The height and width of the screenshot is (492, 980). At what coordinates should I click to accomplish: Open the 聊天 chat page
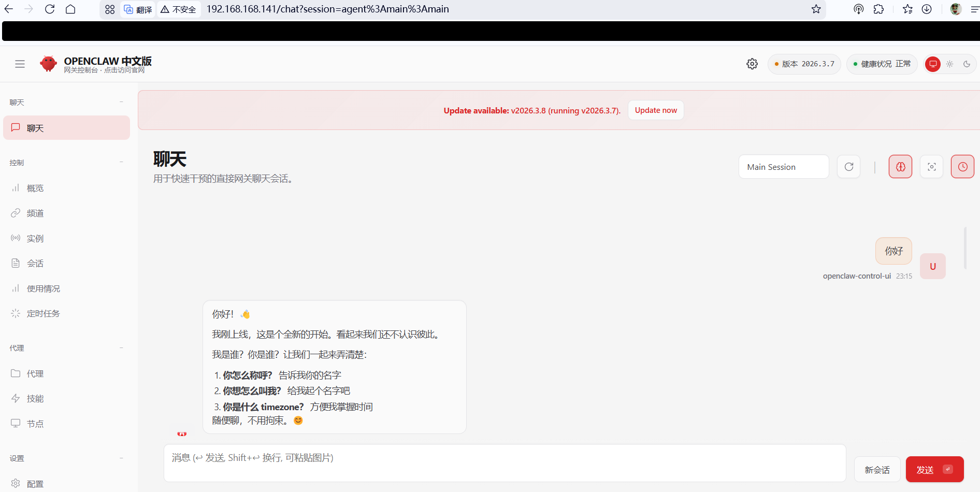tap(66, 128)
